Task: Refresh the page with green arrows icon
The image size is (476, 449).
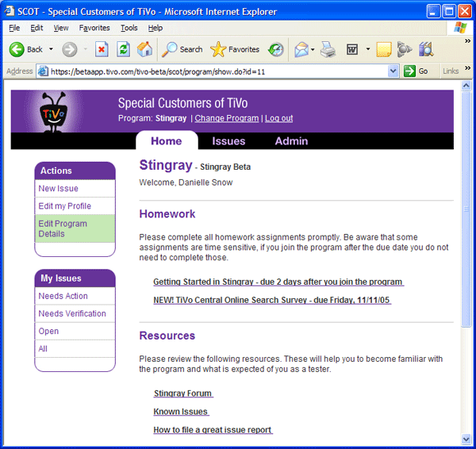Action: coord(123,49)
